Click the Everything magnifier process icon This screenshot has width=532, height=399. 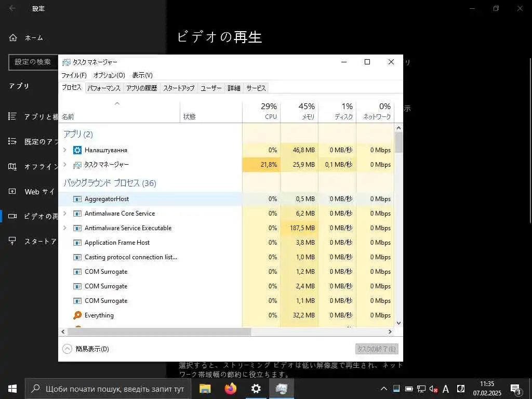point(77,315)
